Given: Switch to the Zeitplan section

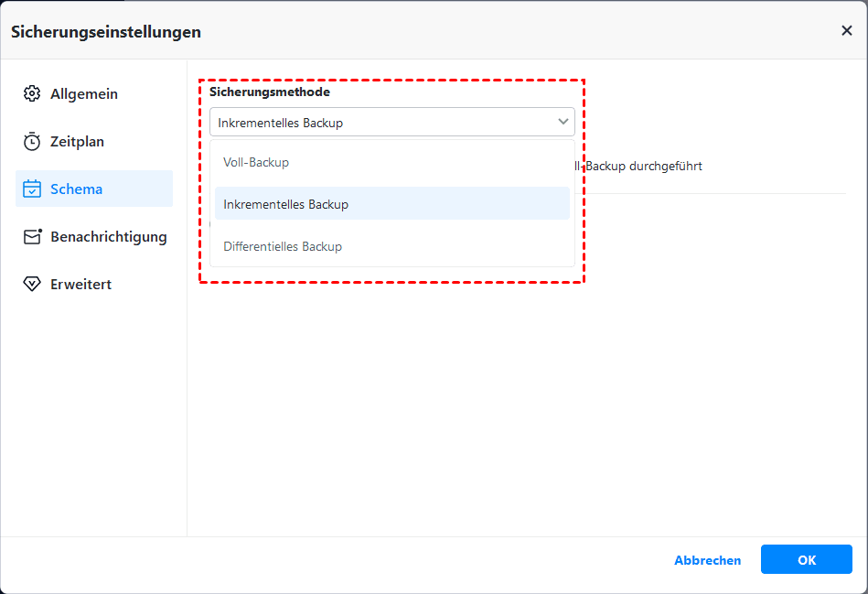Looking at the screenshot, I should click(x=77, y=142).
